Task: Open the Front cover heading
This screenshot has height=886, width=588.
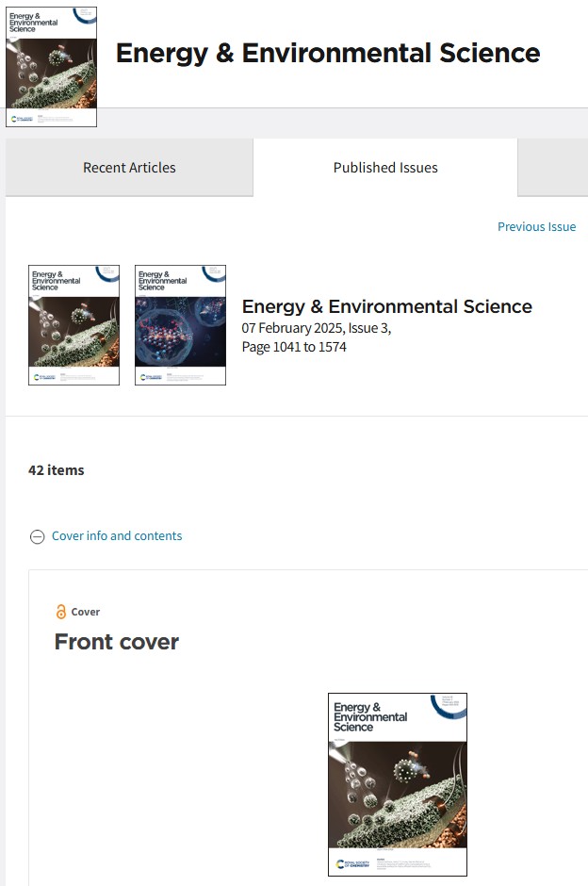Action: [117, 642]
